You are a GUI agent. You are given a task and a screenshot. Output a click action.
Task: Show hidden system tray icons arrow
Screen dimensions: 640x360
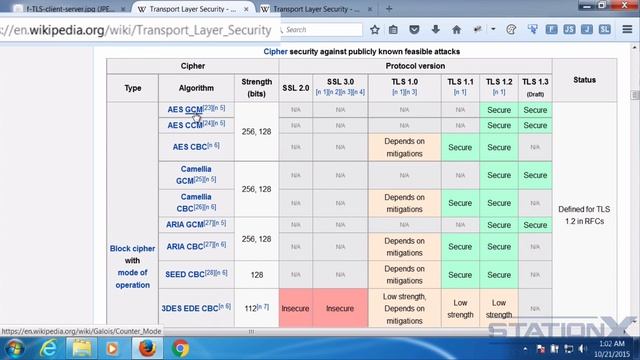click(525, 349)
